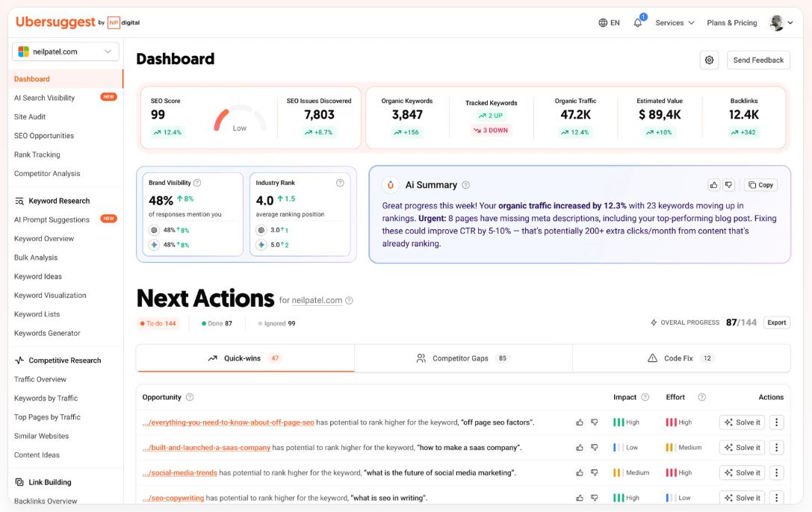Click Solve it for off-page-seo row
Screen dimensions: 812x512
[742, 422]
